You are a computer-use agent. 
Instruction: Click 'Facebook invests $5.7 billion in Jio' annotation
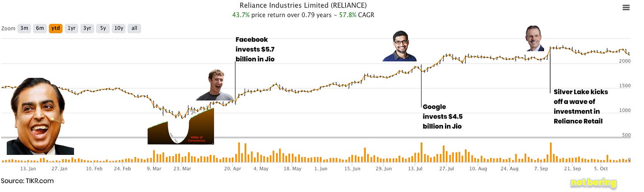(x=255, y=49)
